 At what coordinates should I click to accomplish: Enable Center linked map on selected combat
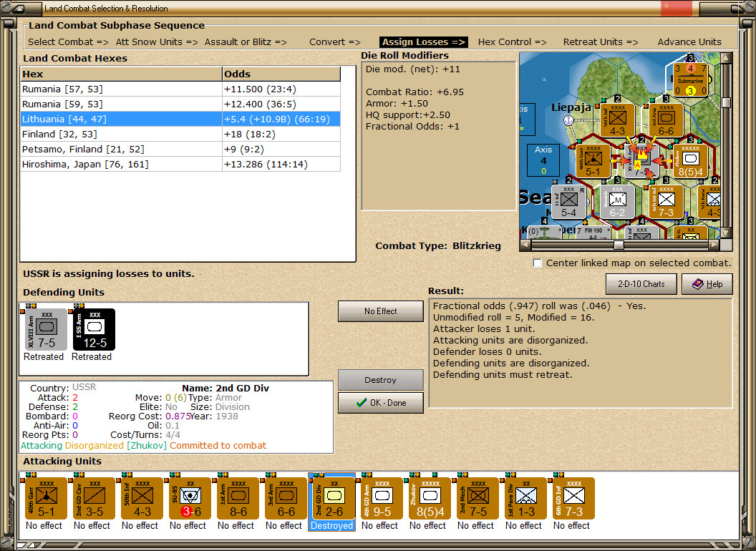pos(538,263)
